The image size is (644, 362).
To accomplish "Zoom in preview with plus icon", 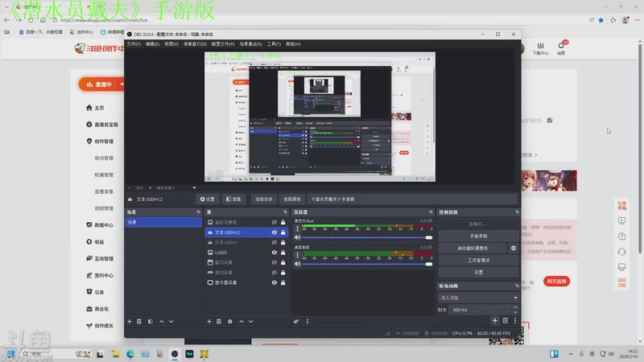I will (151, 188).
